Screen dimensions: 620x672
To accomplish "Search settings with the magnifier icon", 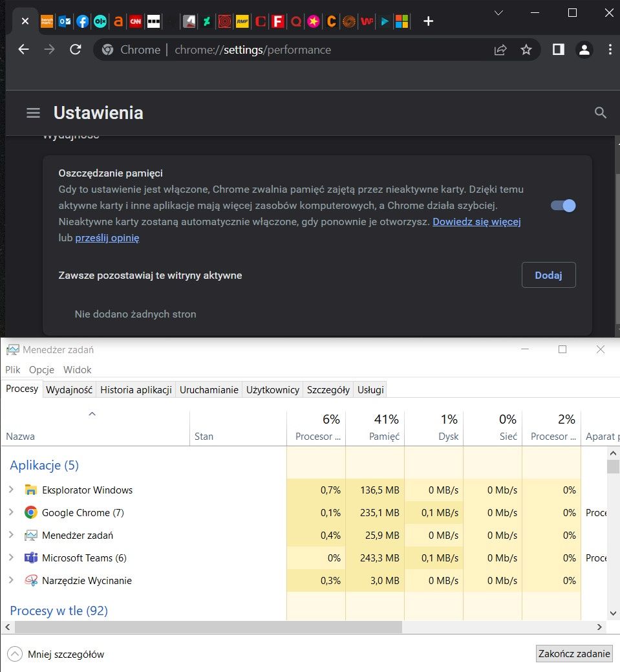I will (601, 113).
